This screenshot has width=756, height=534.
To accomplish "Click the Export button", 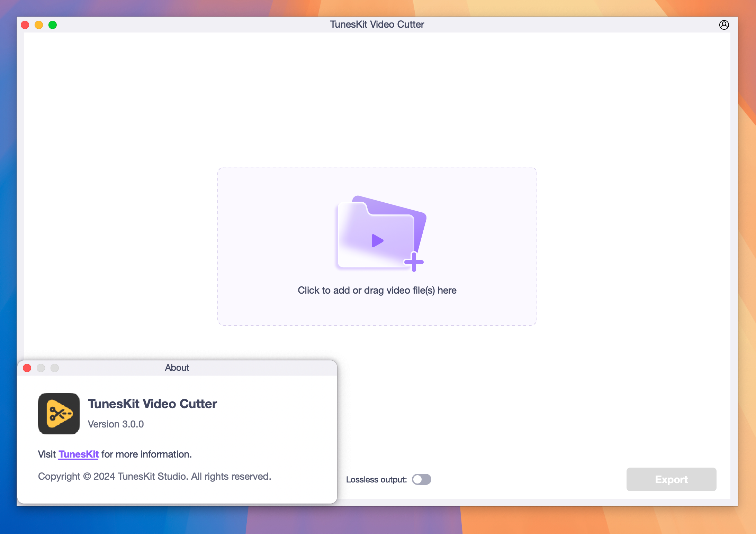I will click(x=671, y=479).
